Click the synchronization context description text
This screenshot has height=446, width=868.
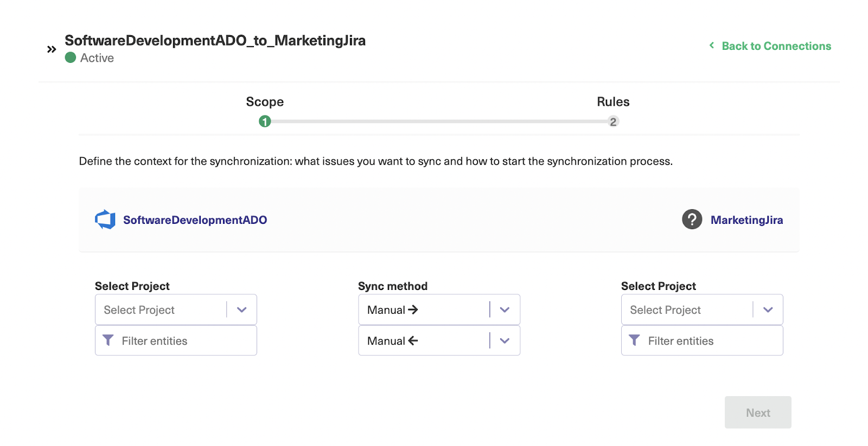click(x=376, y=161)
